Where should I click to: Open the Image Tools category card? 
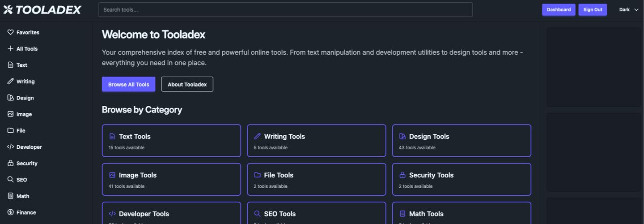click(x=171, y=179)
